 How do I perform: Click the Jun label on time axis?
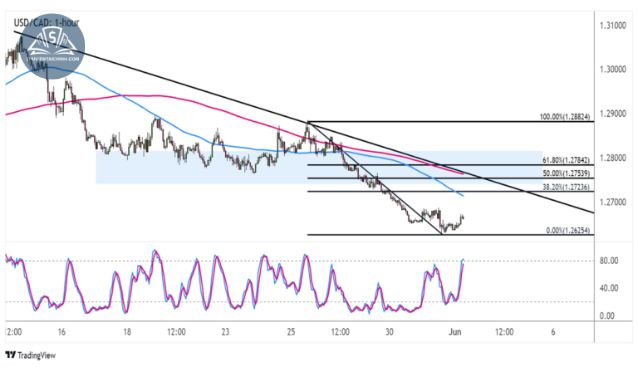point(455,332)
